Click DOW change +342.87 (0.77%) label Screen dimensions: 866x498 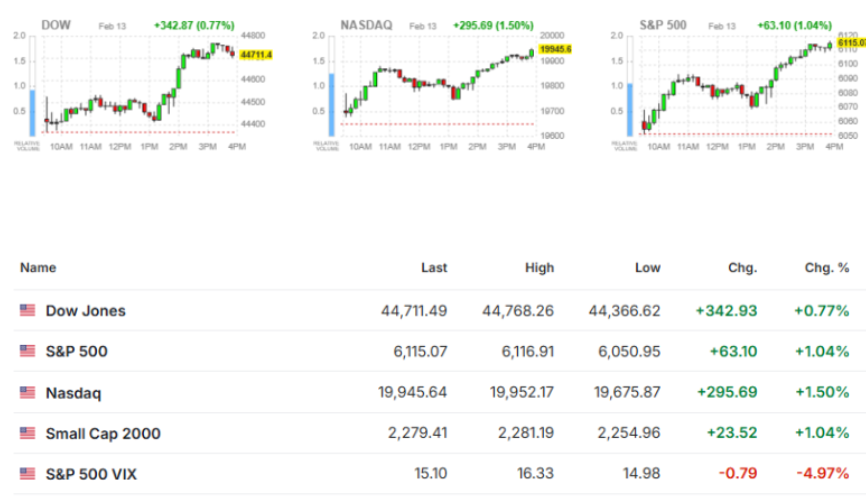(x=194, y=25)
